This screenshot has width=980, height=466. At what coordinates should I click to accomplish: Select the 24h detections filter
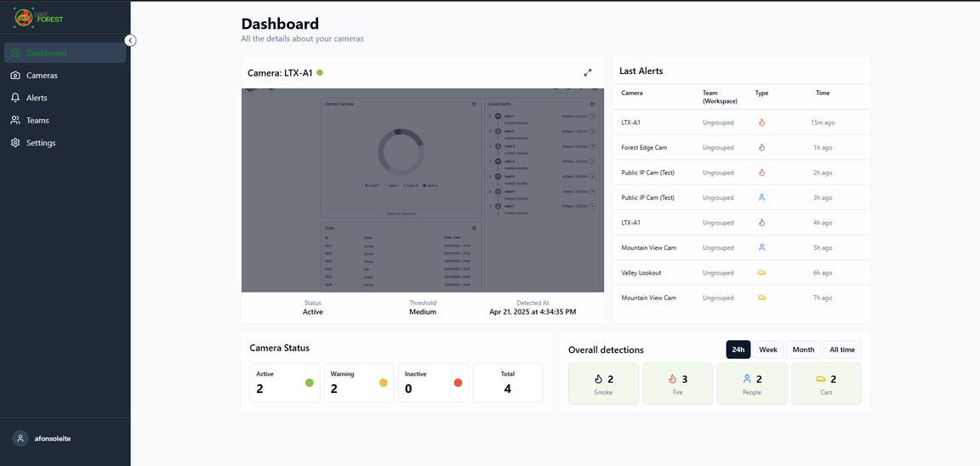tap(738, 349)
